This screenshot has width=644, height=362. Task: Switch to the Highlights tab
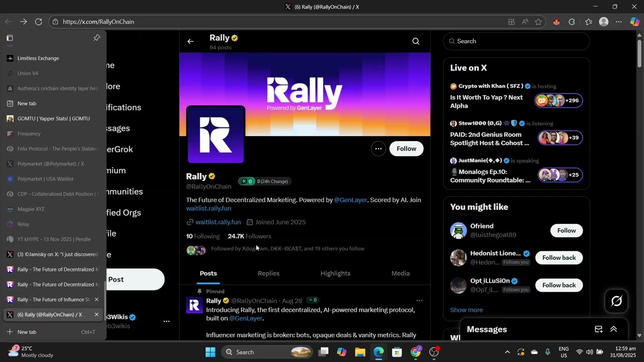click(x=336, y=273)
